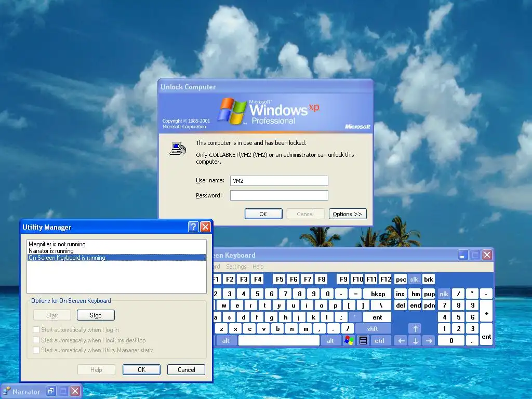Click the numpad 0 key
The image size is (532, 399).
pos(451,340)
